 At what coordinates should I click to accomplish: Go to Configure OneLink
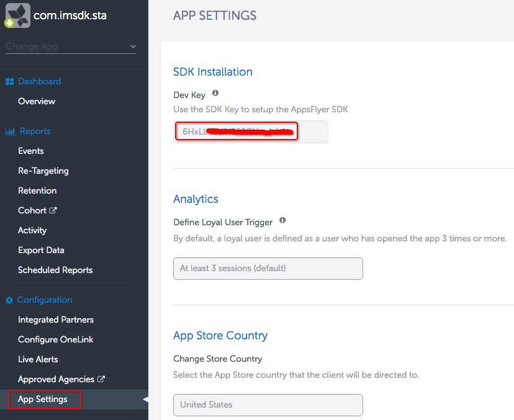(55, 339)
